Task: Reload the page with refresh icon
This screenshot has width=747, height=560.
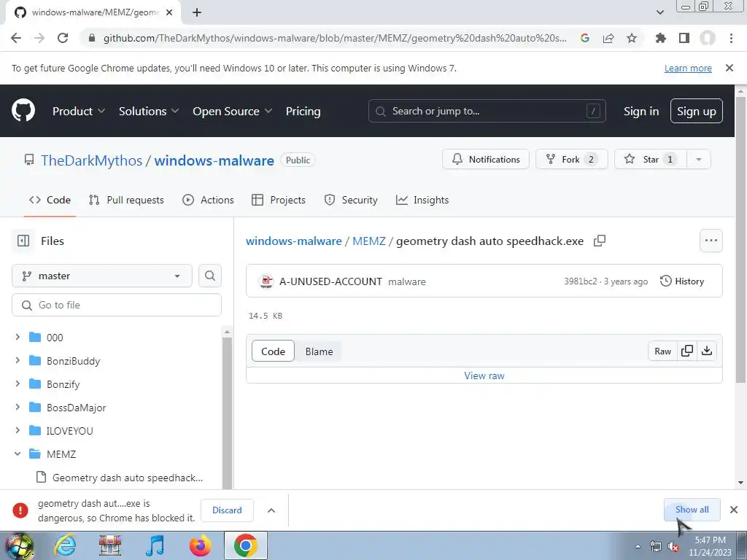Action: coord(63,38)
